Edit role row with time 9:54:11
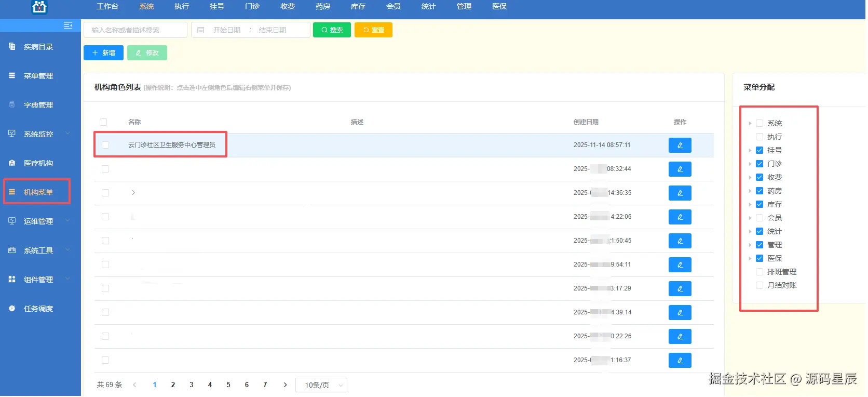 [680, 265]
